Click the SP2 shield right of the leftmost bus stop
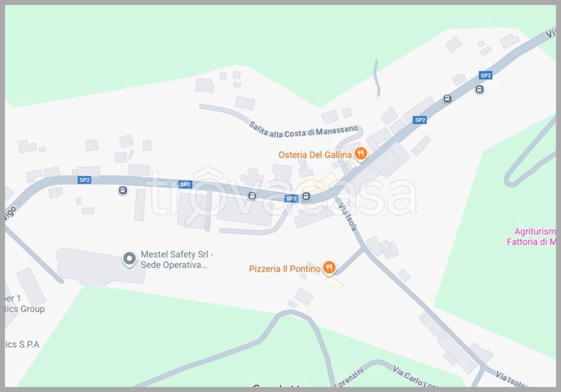This screenshot has width=561, height=392. coord(185,185)
